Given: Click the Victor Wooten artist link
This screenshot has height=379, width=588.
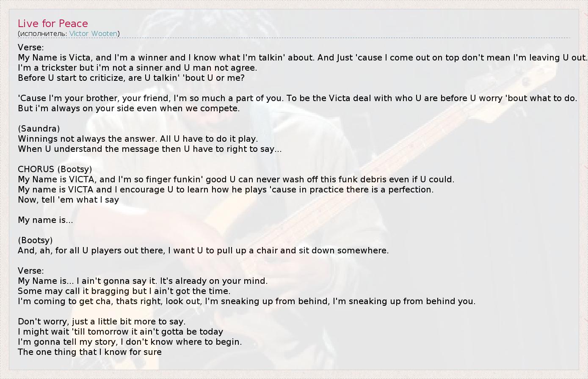Looking at the screenshot, I should click(93, 33).
